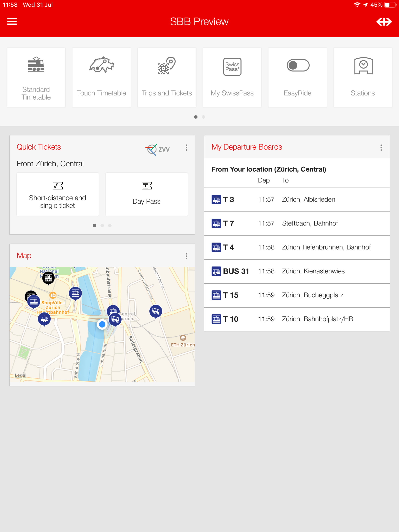Tap the SBB logo icon
This screenshot has height=532, width=399.
384,22
